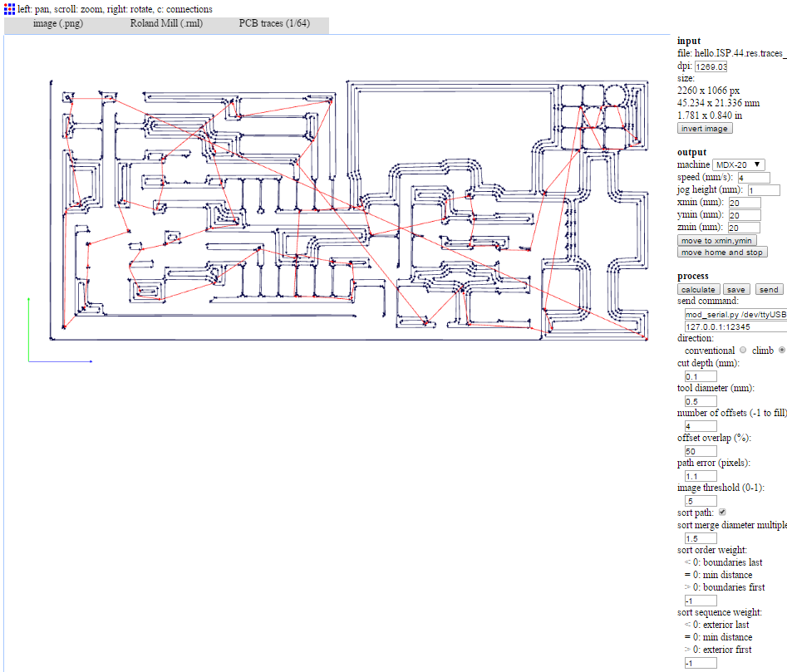Click the fab modules grid icon
Screen dimensions: 787x672
click(9, 9)
